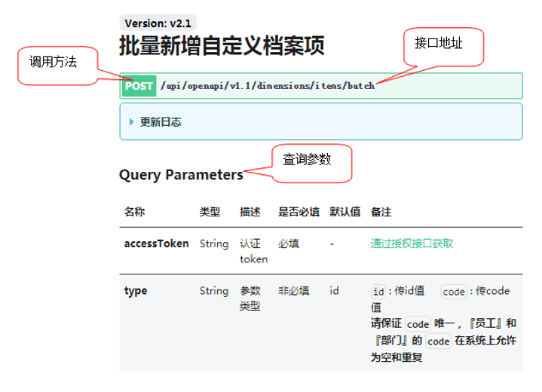Click the Query Parameters heading
Screen dimensions: 542x392
tap(181, 175)
